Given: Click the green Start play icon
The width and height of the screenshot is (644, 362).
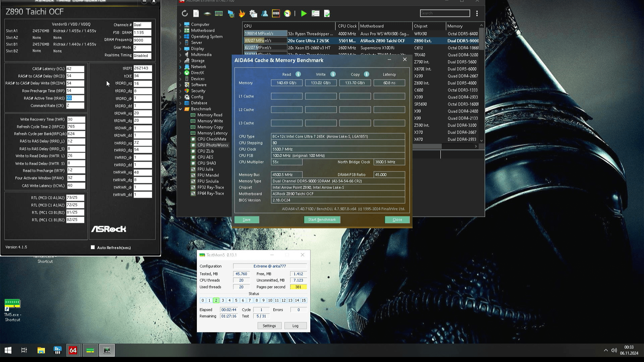Looking at the screenshot, I should coord(304,13).
